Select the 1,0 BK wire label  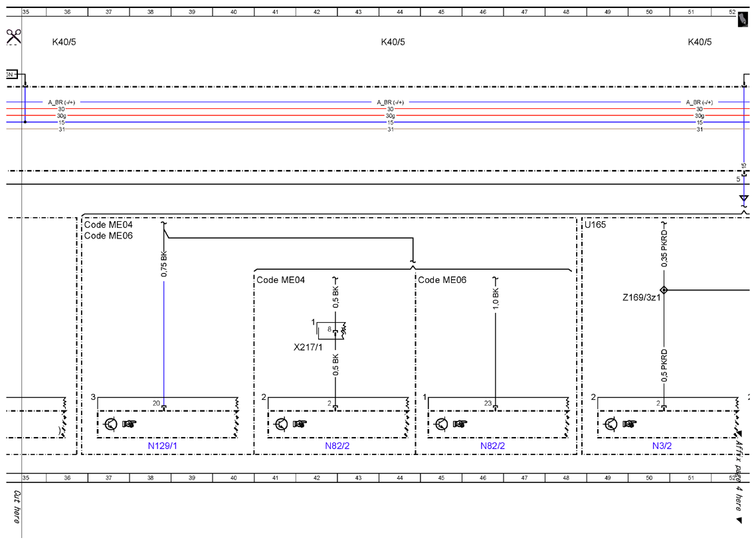pyautogui.click(x=496, y=299)
